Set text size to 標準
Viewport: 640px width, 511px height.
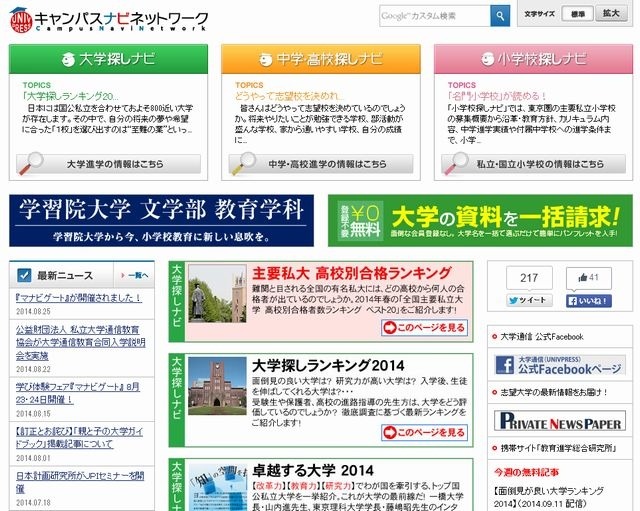tap(577, 13)
